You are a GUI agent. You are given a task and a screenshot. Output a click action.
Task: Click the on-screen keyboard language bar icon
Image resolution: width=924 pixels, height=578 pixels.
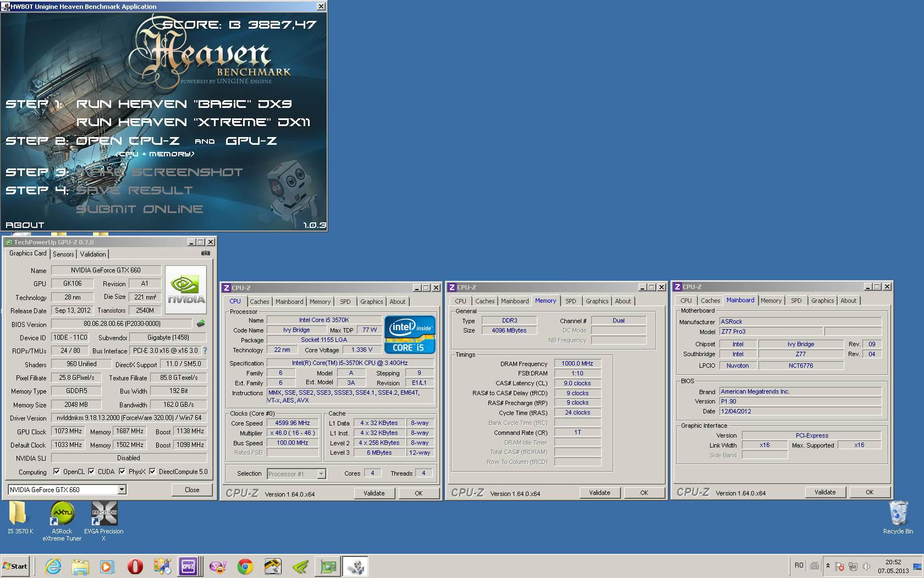(815, 565)
